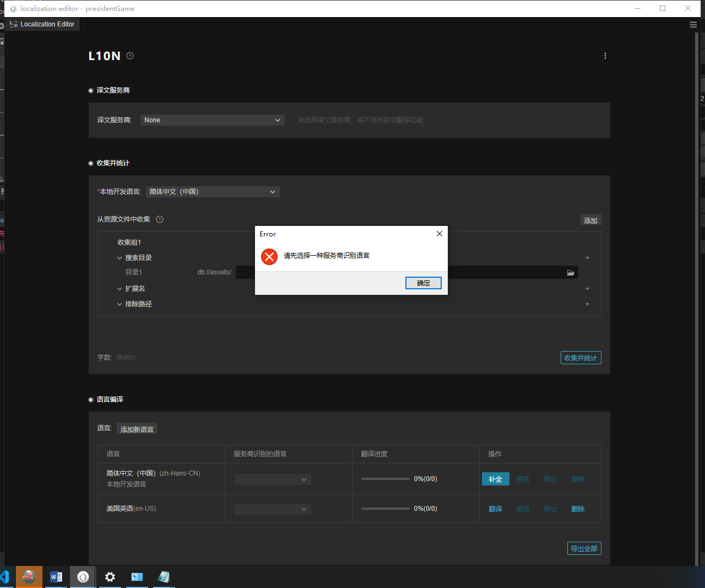Click the 收集组1 label
The width and height of the screenshot is (705, 588).
tap(129, 242)
